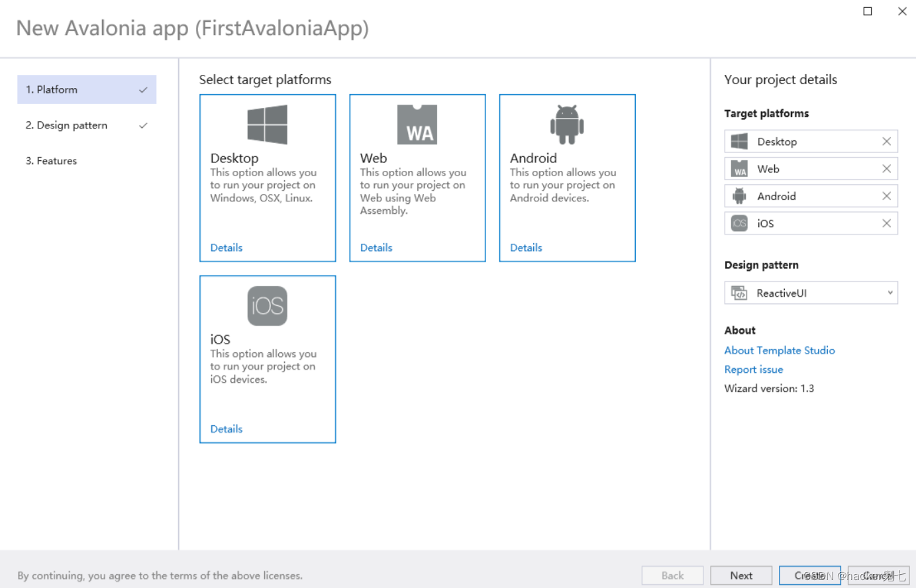Click the Android icon in Target platforms list
Viewport: 916px width, 588px height.
[x=739, y=196]
